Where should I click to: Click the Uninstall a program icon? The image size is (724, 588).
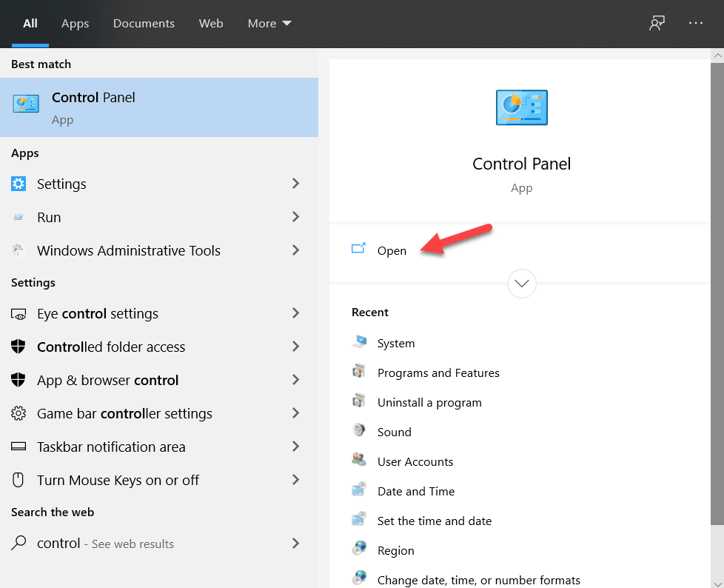359,401
